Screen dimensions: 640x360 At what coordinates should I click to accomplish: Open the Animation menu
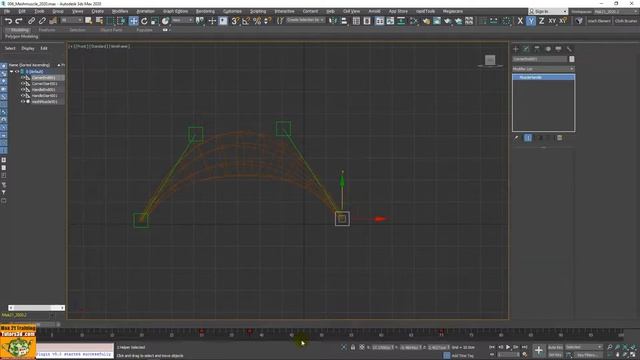[145, 11]
